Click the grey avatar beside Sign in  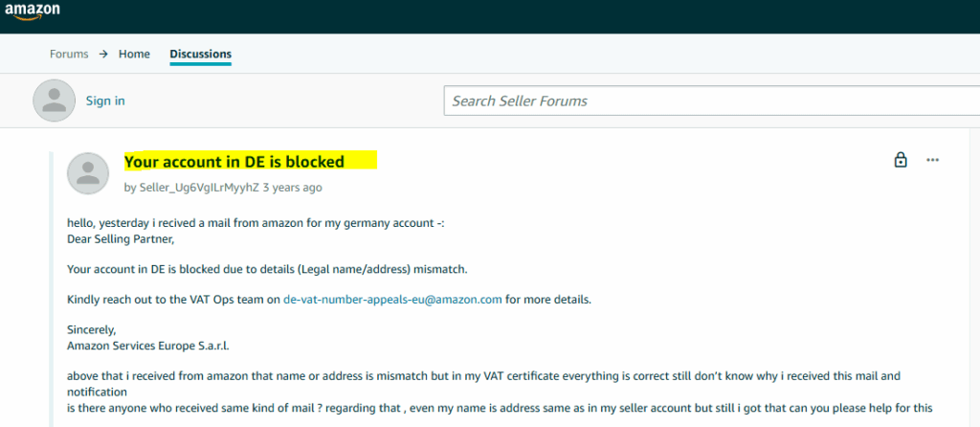pyautogui.click(x=55, y=101)
